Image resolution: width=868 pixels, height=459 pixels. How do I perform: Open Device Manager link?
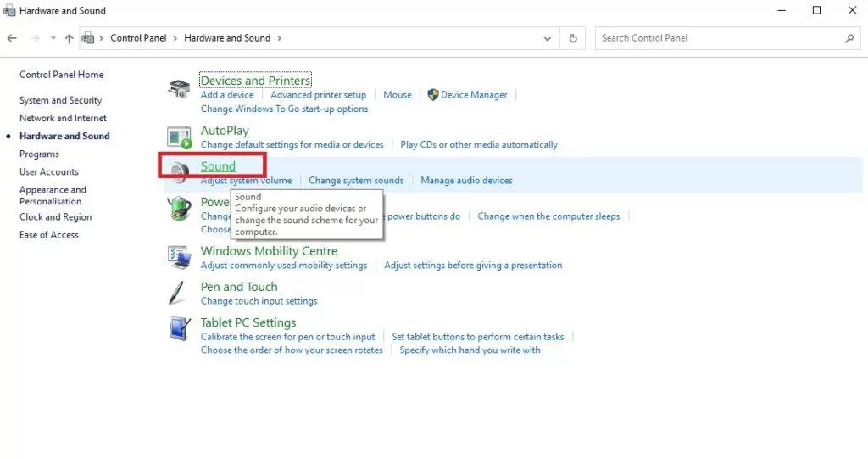(x=474, y=95)
